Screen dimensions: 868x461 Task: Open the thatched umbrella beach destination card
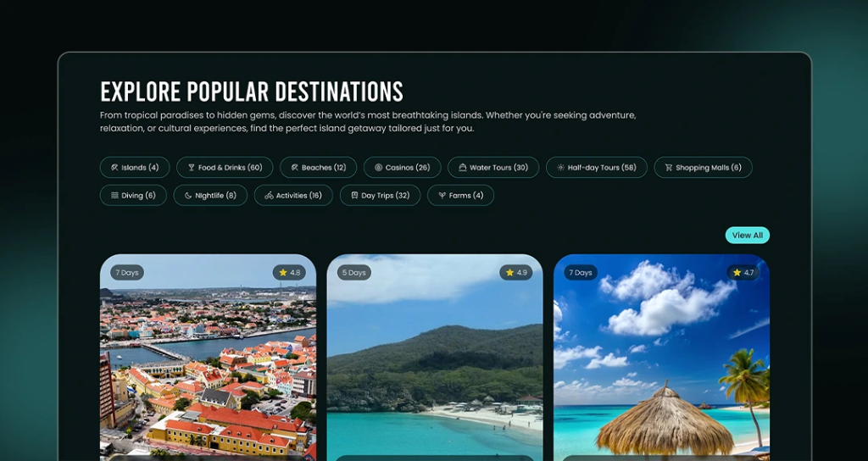(661, 358)
